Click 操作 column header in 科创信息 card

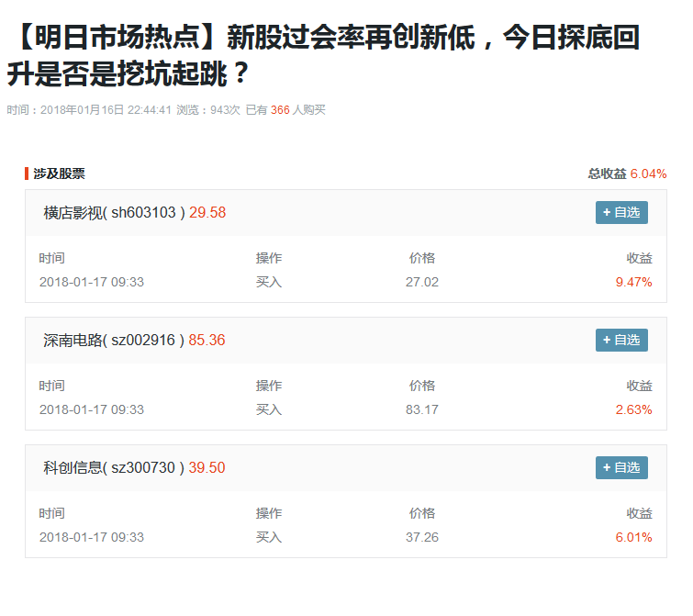[x=269, y=513]
